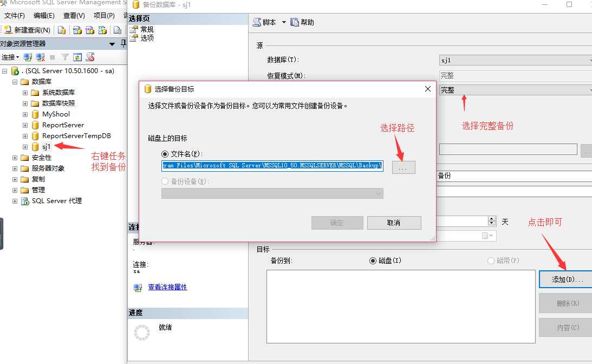The height and width of the screenshot is (364, 592).
Task: Click the grey Stop icon in Object Explorer
Action: tap(53, 57)
